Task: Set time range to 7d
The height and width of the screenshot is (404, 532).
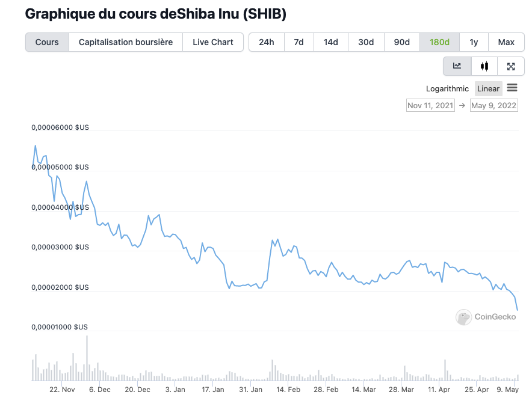Action: (x=298, y=42)
